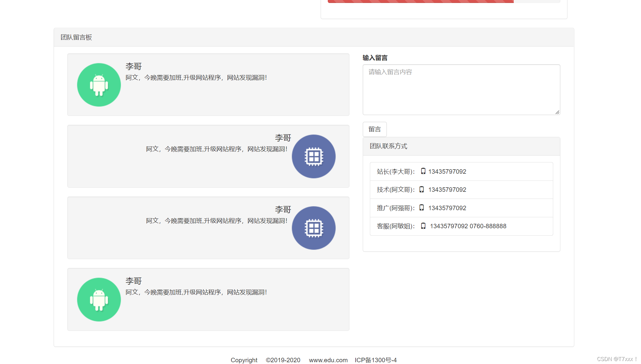The image size is (641, 364).
Task: Click the 输入留言 label
Action: point(375,58)
